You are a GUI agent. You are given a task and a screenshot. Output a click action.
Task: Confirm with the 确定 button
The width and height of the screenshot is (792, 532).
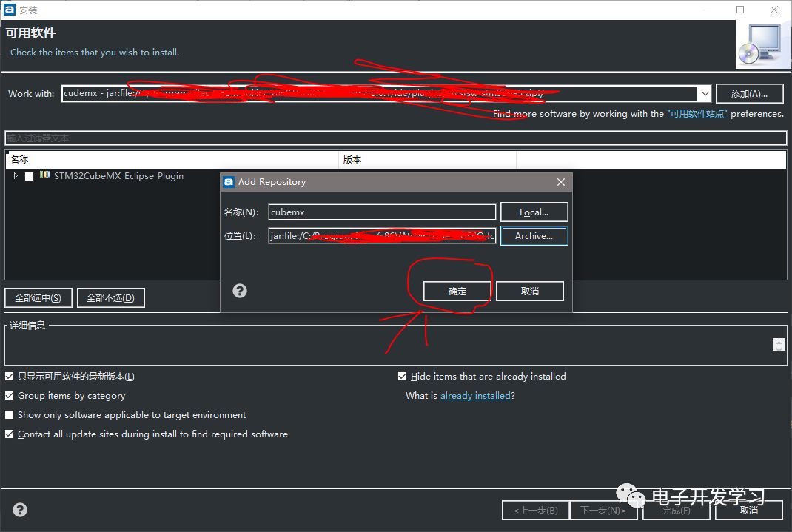tap(457, 292)
